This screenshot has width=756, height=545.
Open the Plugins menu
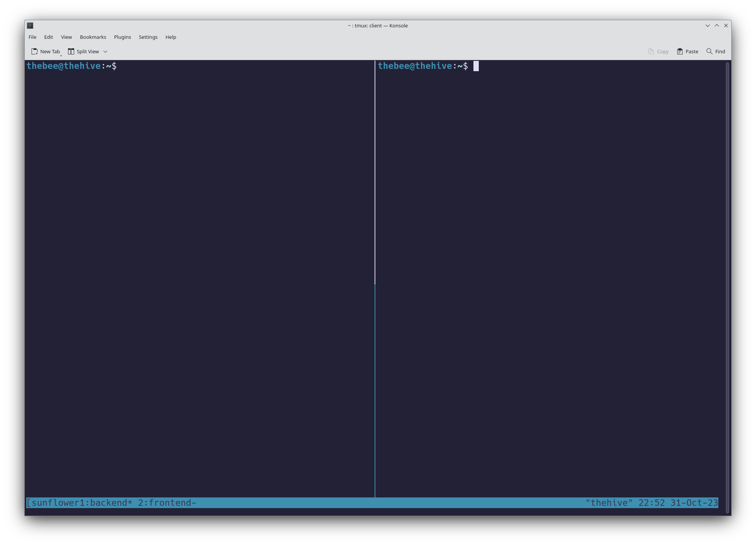(x=122, y=37)
